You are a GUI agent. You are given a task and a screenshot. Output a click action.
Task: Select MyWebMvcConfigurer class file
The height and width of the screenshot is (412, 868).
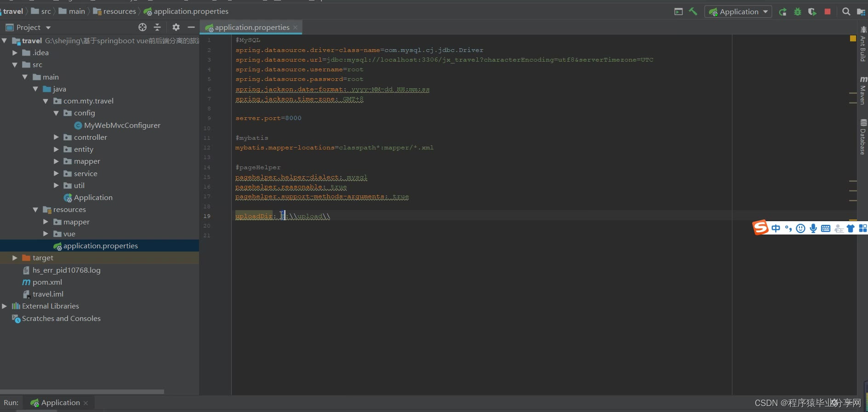pos(117,125)
